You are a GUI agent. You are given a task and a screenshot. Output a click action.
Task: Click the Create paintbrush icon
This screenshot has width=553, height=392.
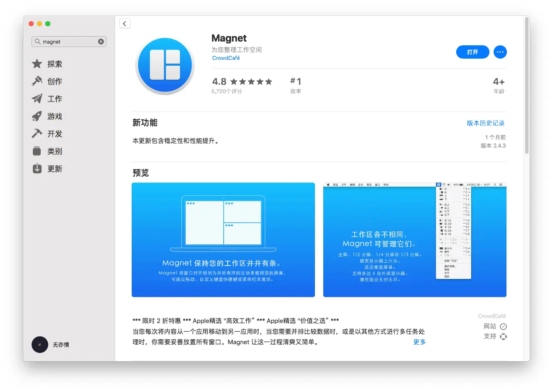pos(37,81)
